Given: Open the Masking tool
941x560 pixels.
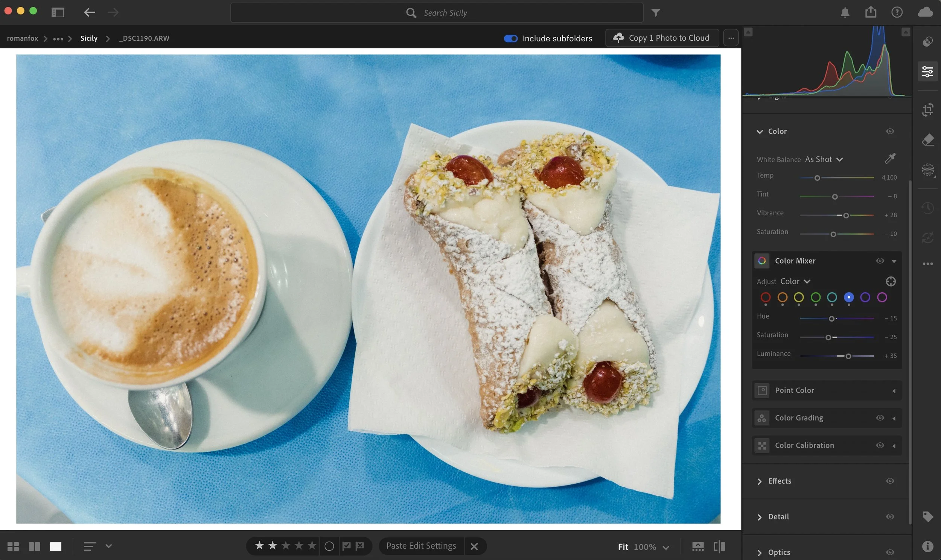Looking at the screenshot, I should click(x=927, y=170).
